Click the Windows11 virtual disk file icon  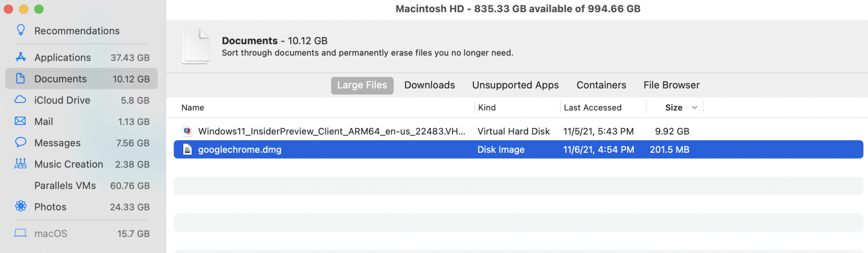click(187, 131)
